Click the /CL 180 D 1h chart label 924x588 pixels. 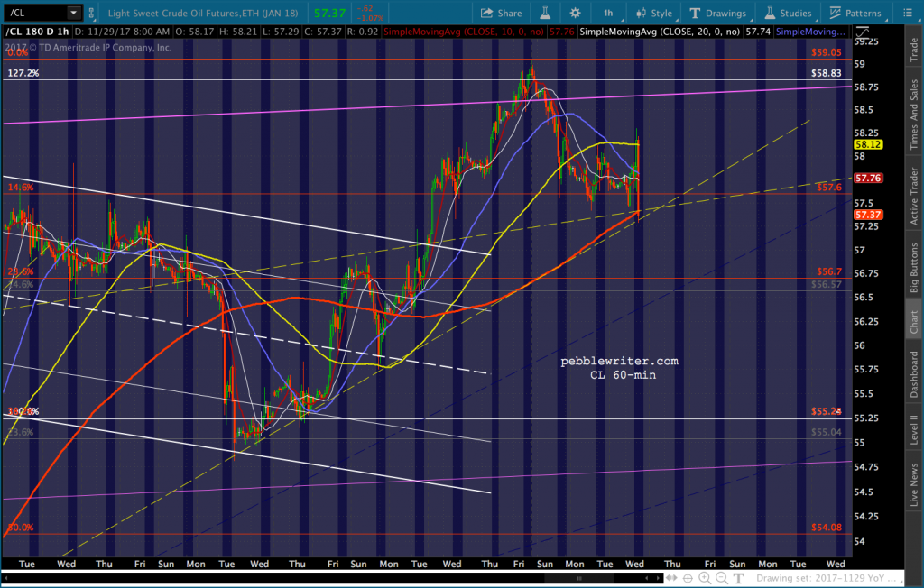[37, 32]
